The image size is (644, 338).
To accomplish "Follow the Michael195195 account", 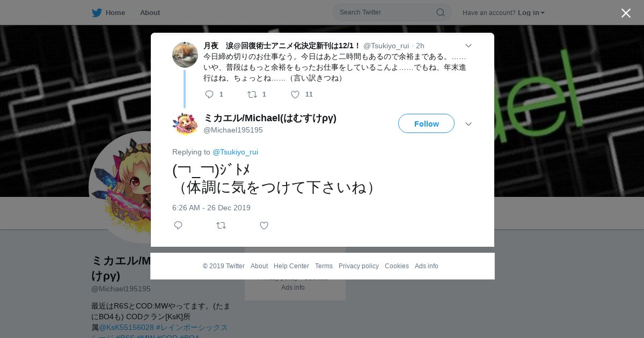I will [426, 123].
